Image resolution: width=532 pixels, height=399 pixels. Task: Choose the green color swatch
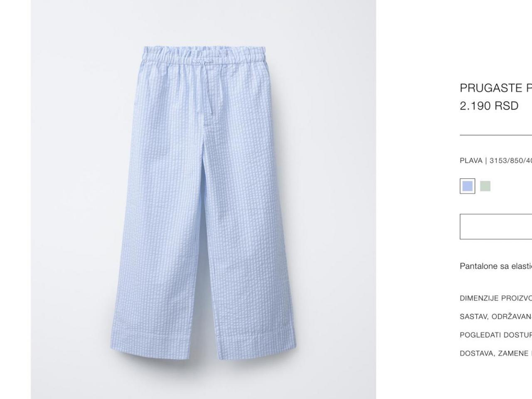coord(485,186)
